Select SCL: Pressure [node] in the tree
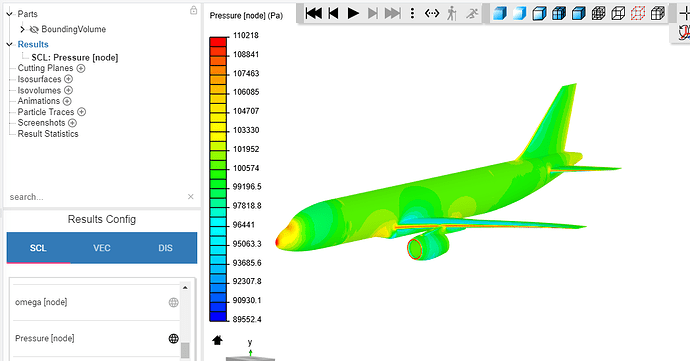690x361 pixels. tap(75, 58)
